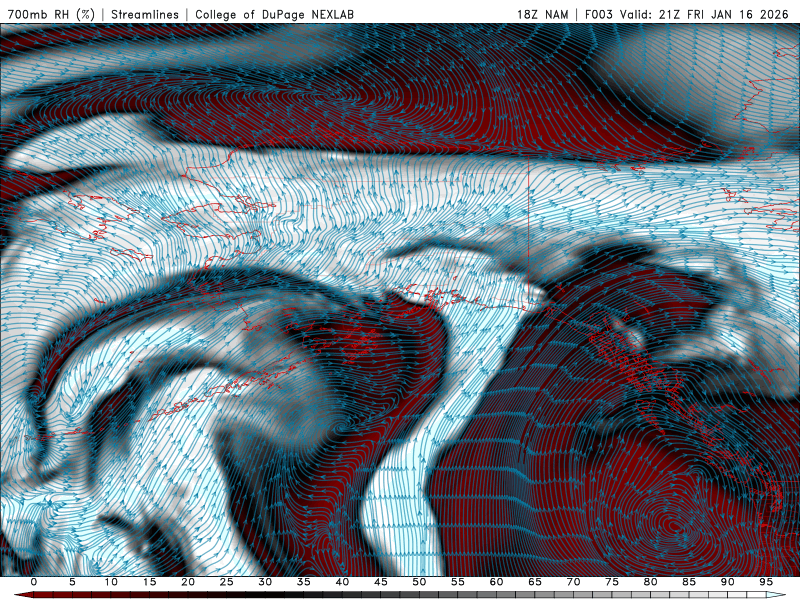The image size is (800, 600).
Task: Click the colorbar label "80"
Action: click(650, 582)
